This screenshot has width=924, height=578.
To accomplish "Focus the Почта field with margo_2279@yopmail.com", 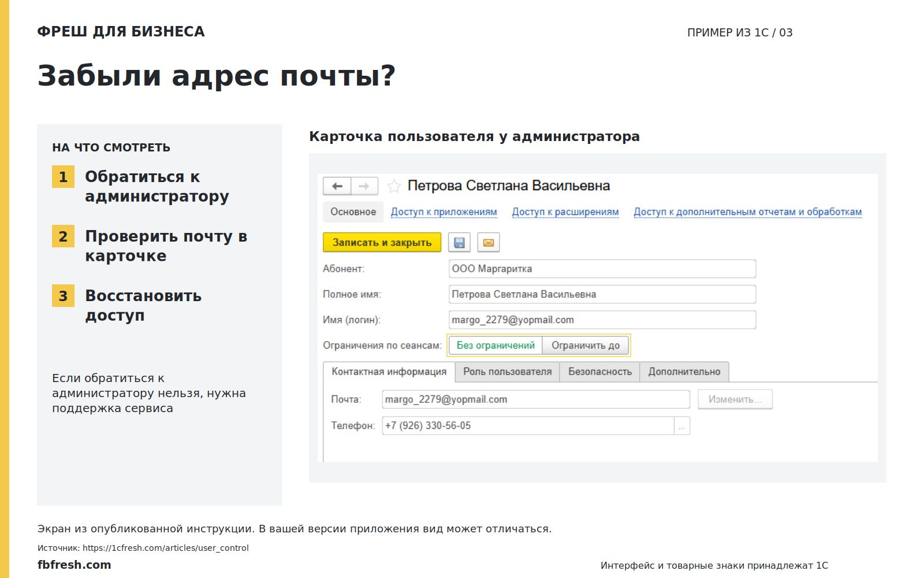I will pos(536,399).
